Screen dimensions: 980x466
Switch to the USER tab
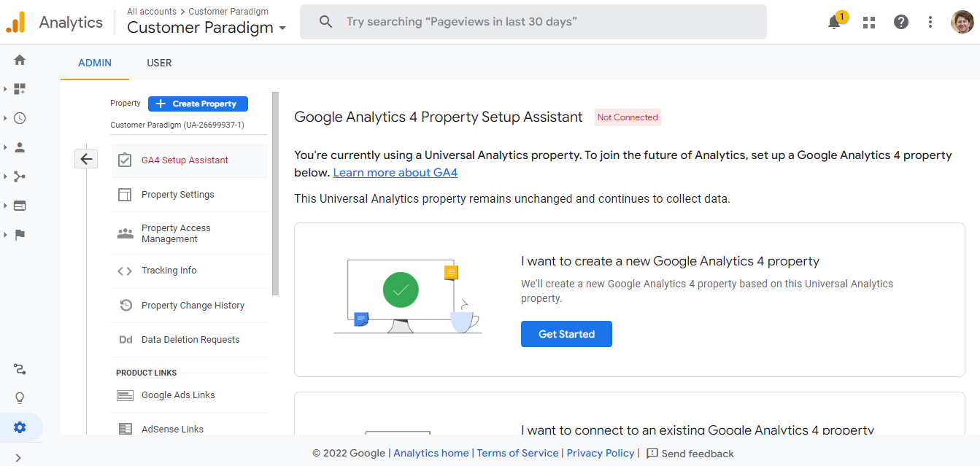(159, 63)
